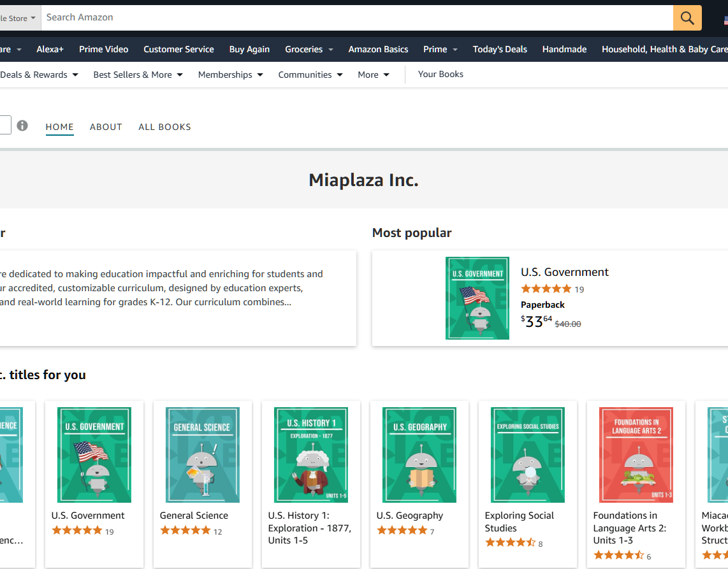728x569 pixels.
Task: Open Alexa+ in the navigation bar
Action: tap(50, 49)
